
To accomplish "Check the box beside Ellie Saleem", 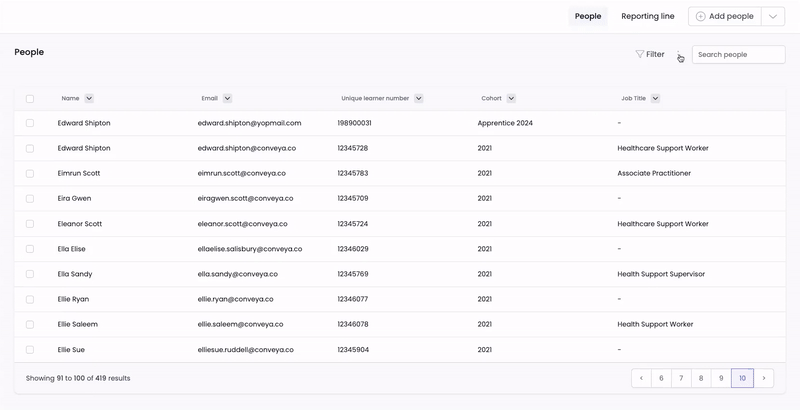I will point(30,324).
